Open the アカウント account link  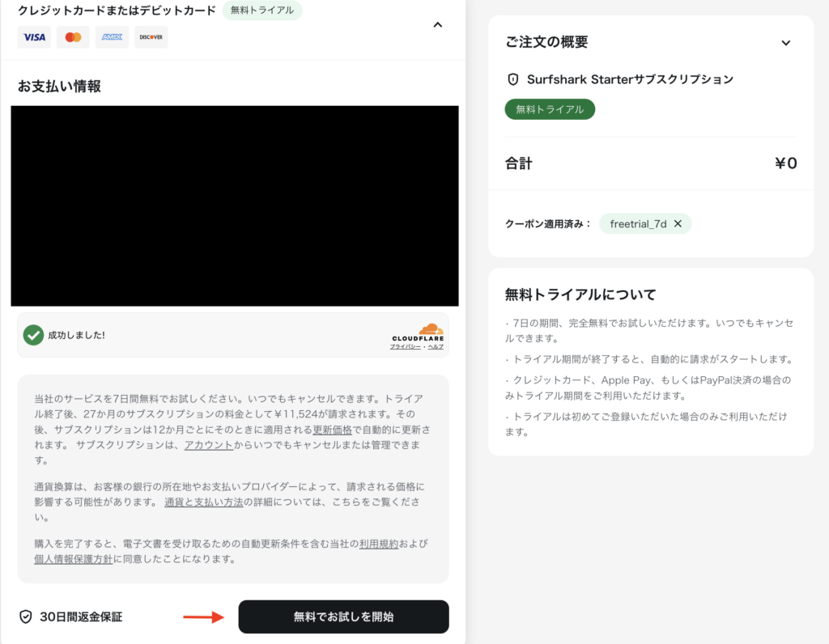coord(208,445)
